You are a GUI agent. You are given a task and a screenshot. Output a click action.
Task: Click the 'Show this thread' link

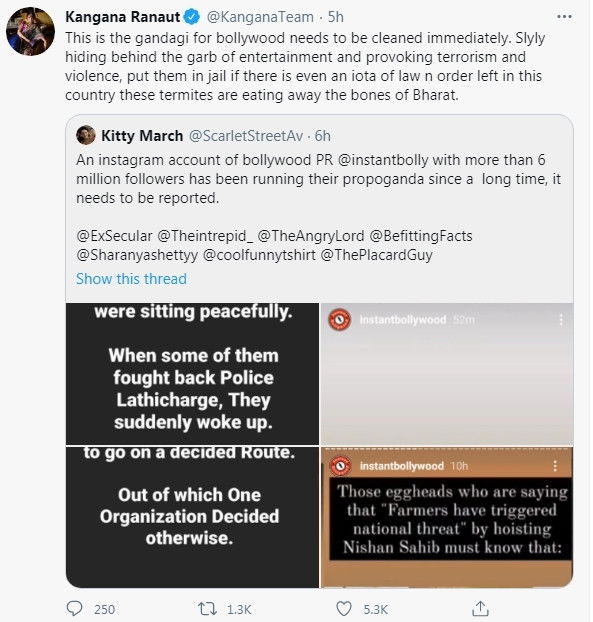point(131,278)
